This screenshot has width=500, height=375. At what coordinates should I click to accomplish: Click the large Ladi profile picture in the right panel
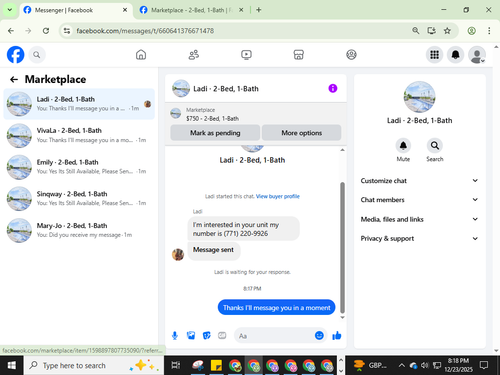[x=419, y=97]
